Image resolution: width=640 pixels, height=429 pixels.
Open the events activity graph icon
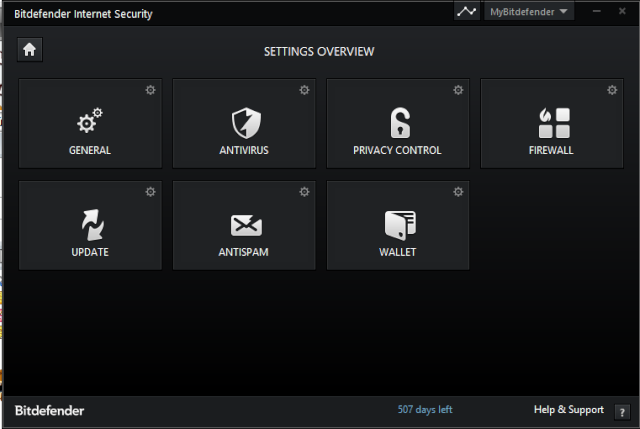tap(467, 11)
